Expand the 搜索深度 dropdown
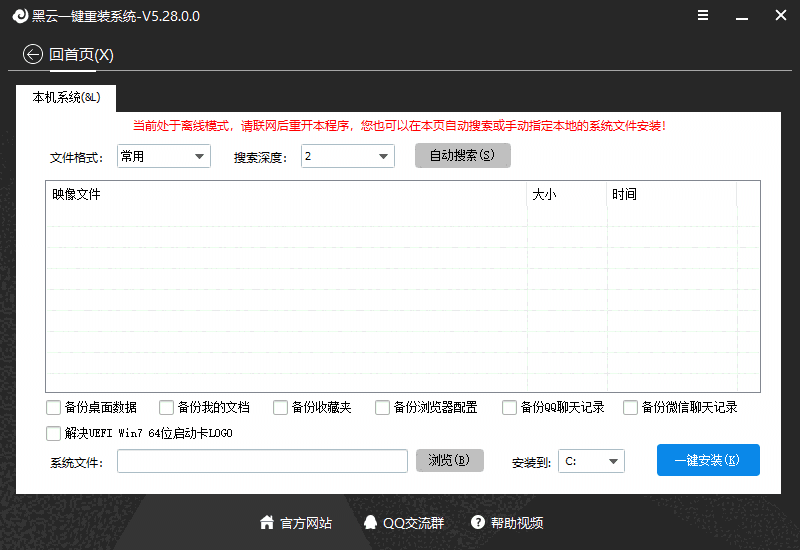 point(347,156)
